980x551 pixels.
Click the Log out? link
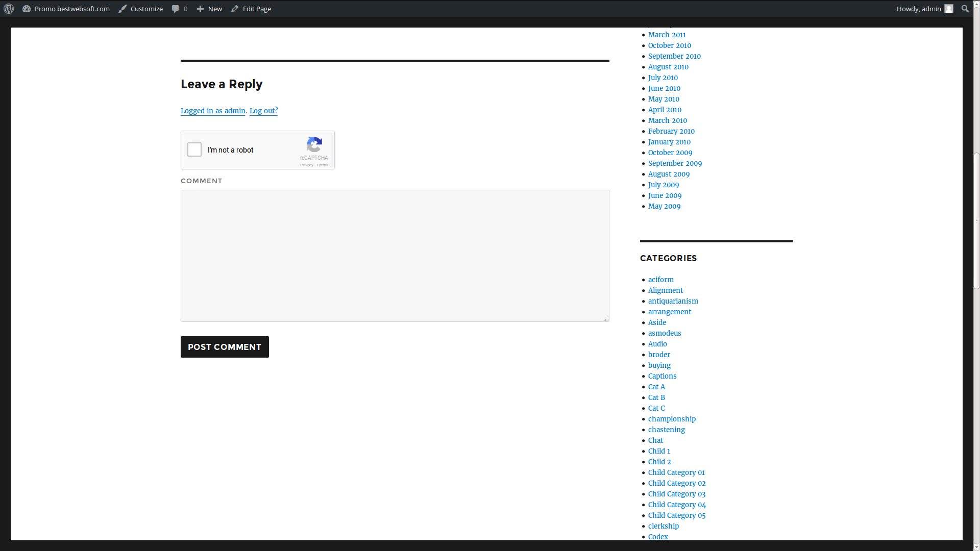(263, 111)
